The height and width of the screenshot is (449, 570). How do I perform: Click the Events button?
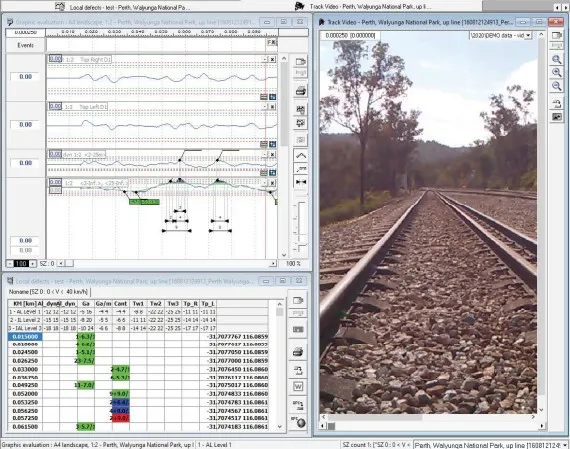point(25,45)
